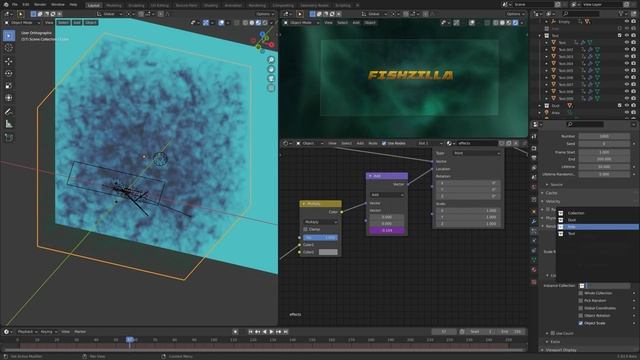Switch to the Layout workspace tab
The image size is (640, 360).
[x=93, y=5]
